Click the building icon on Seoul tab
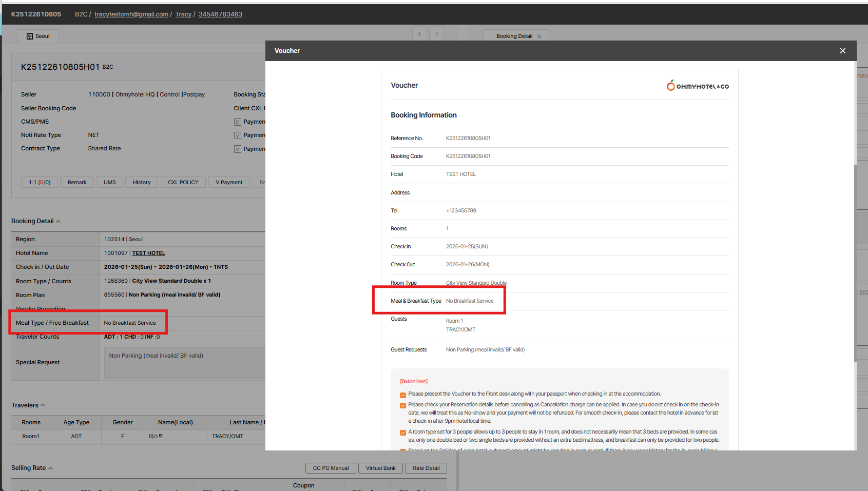Image resolution: width=868 pixels, height=491 pixels. (x=30, y=36)
